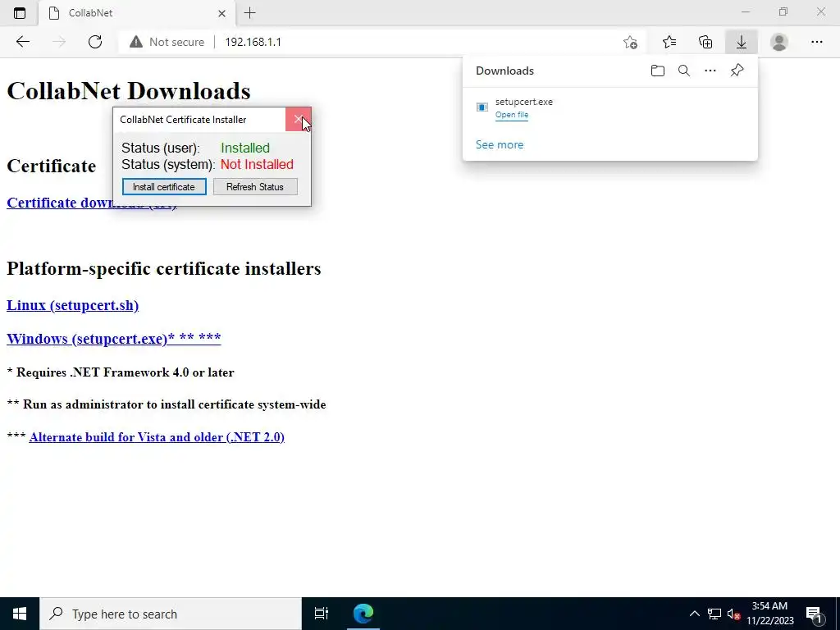
Task: Click the network tray icon
Action: coord(714,614)
